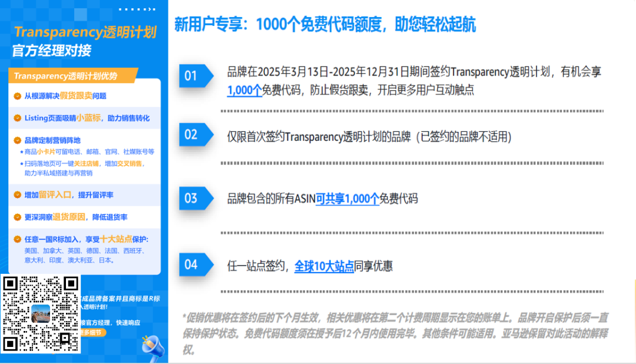Click the orange 更多细节 button
The image size is (636, 364).
pyautogui.click(x=93, y=332)
